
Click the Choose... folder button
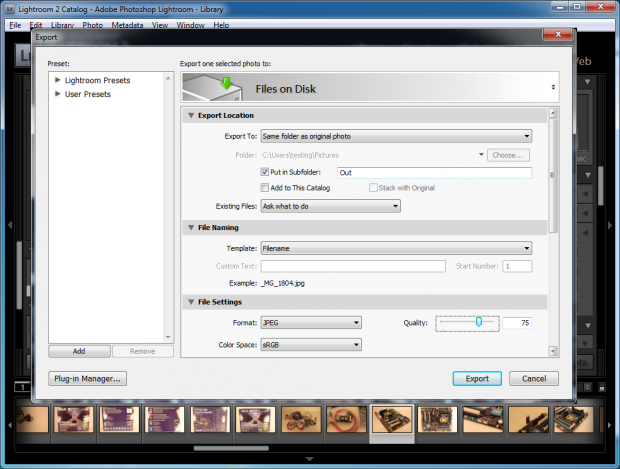[x=508, y=155]
